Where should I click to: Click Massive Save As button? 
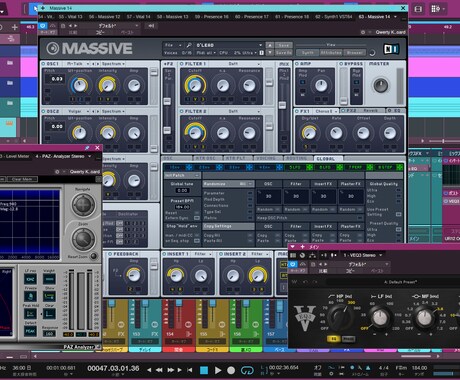(x=283, y=53)
